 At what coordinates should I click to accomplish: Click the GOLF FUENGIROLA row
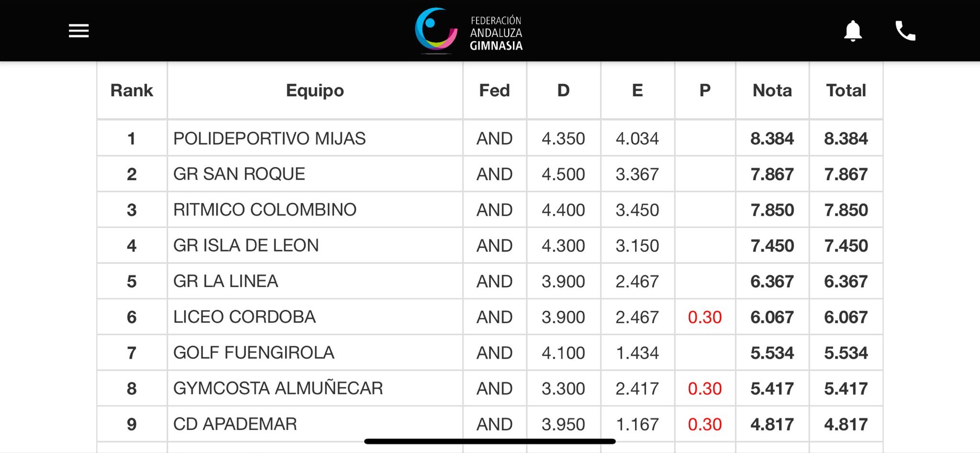[253, 353]
